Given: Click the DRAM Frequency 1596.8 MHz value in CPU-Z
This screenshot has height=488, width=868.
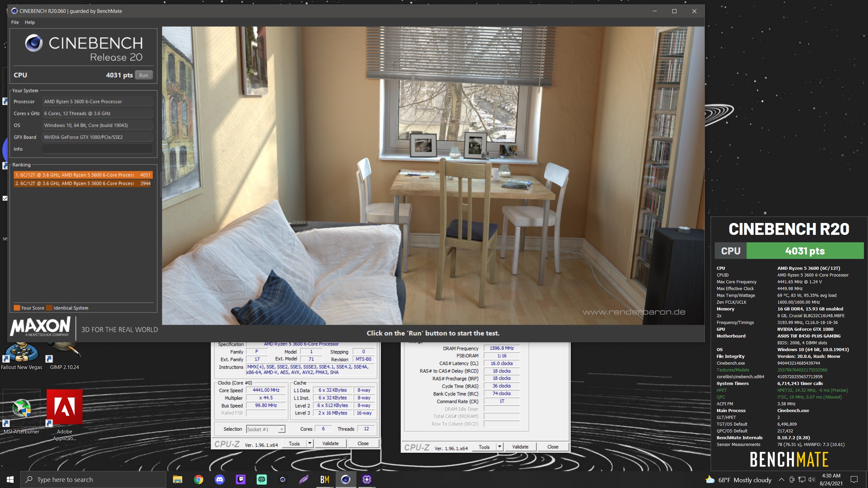Looking at the screenshot, I should [x=501, y=348].
